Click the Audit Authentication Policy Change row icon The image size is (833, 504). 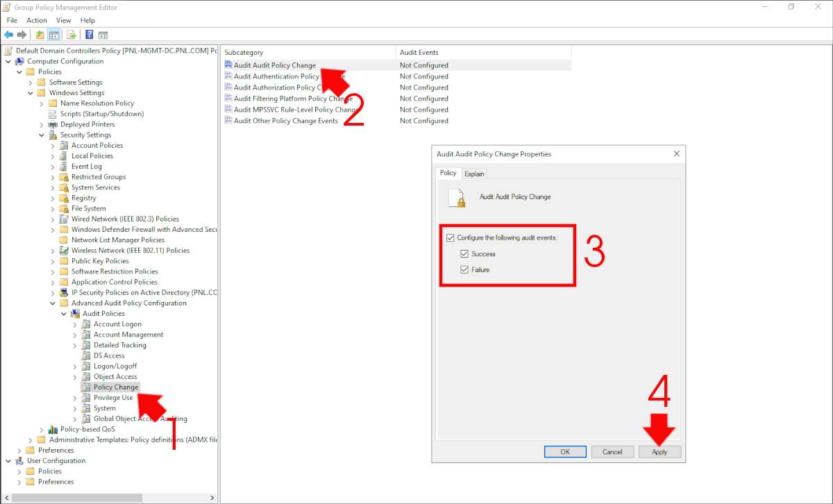click(x=228, y=76)
